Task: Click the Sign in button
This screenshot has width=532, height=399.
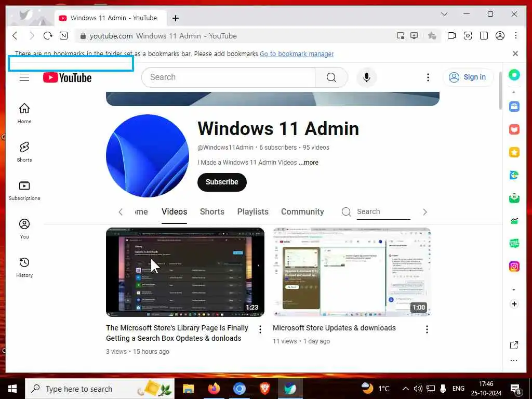Action: click(468, 77)
